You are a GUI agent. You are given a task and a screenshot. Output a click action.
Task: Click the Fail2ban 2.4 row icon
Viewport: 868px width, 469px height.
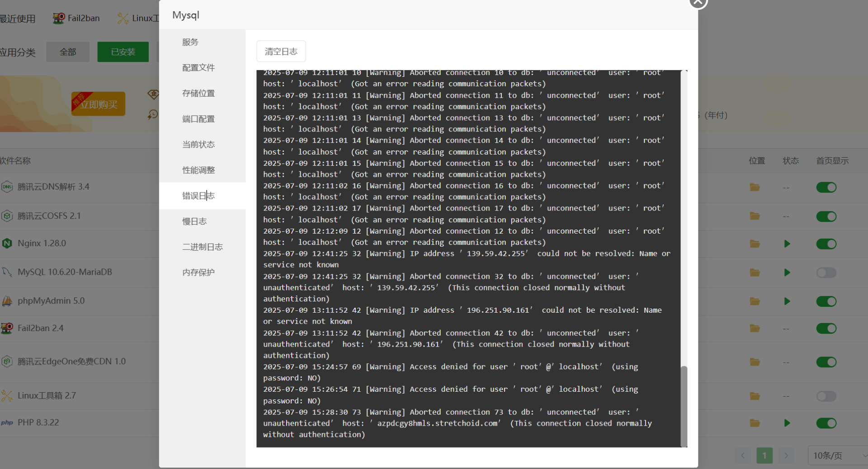(7, 328)
